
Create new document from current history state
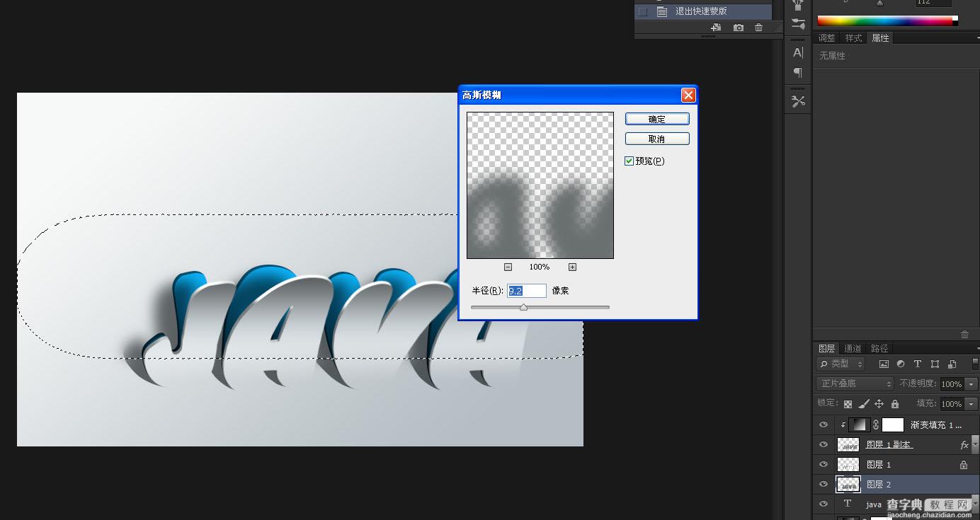(x=717, y=28)
